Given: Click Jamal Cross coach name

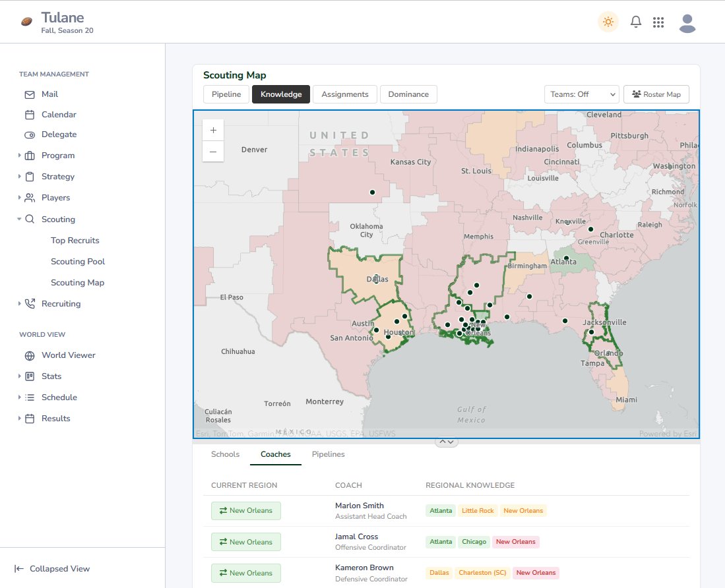Looking at the screenshot, I should (356, 537).
